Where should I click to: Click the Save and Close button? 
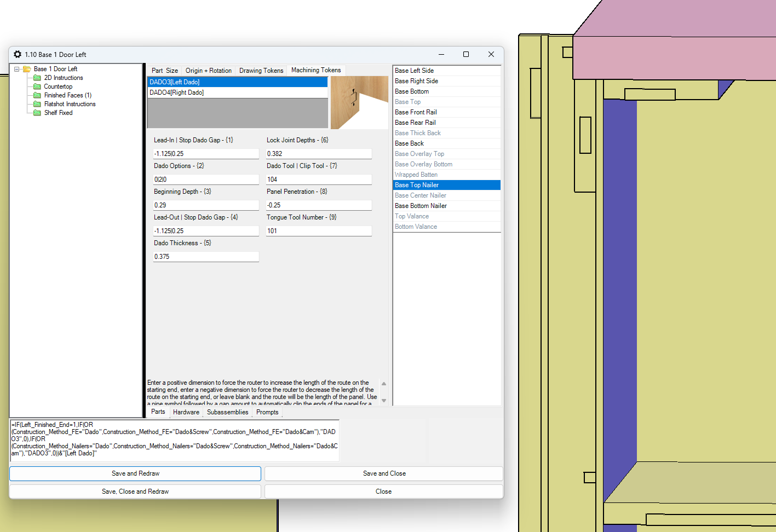384,473
